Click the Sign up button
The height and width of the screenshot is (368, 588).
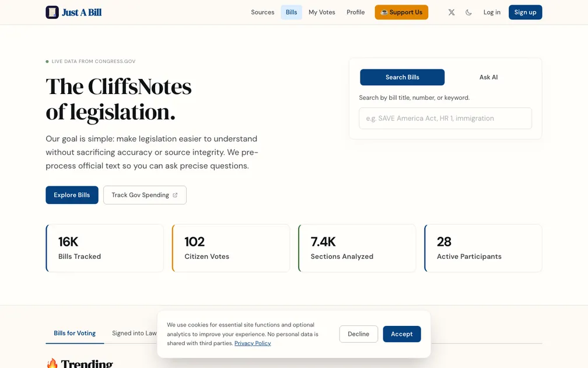[525, 12]
